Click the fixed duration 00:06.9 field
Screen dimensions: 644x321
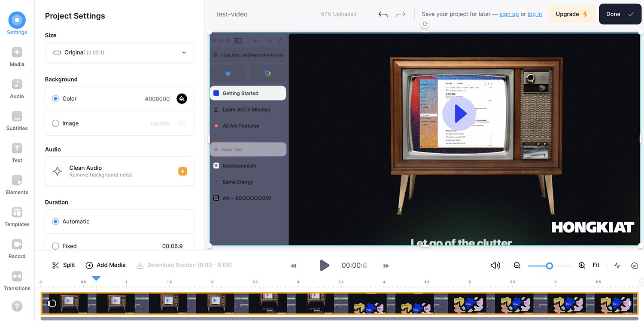(172, 246)
